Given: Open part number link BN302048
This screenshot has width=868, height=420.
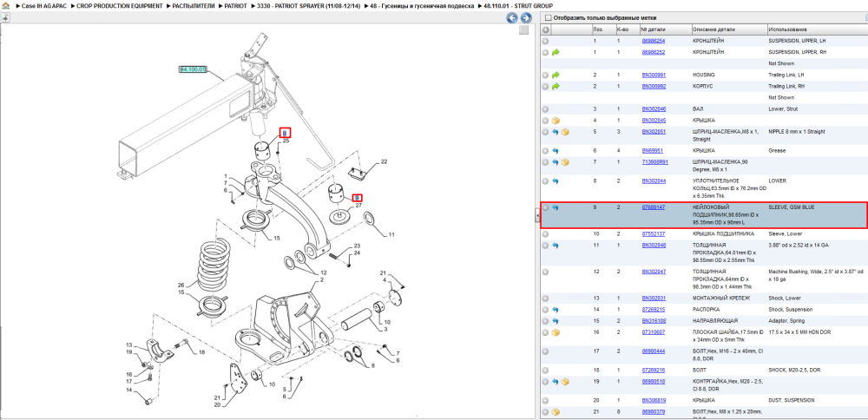Looking at the screenshot, I should (654, 245).
